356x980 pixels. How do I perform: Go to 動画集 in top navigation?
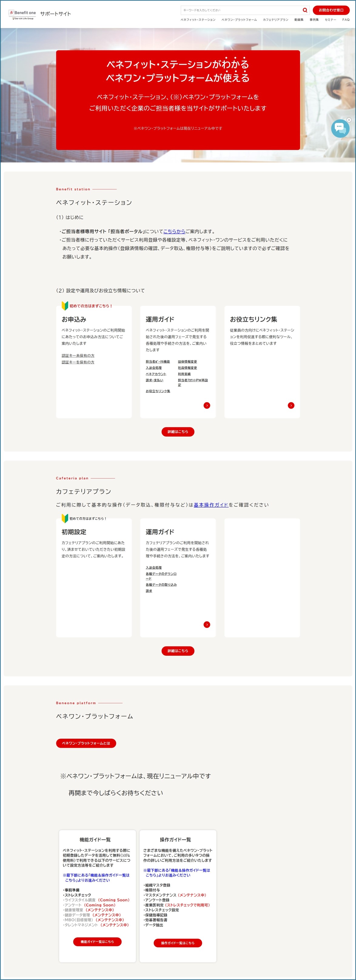[x=299, y=20]
